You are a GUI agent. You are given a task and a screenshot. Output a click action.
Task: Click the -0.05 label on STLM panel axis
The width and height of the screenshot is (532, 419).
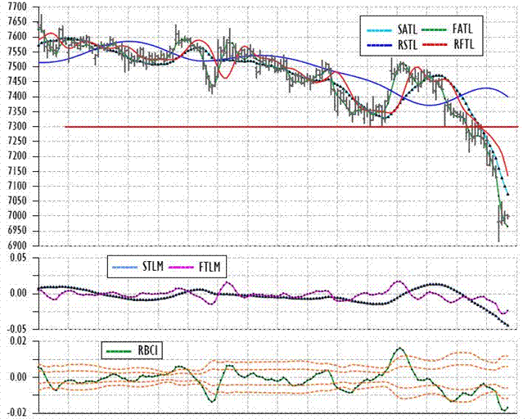[17, 330]
